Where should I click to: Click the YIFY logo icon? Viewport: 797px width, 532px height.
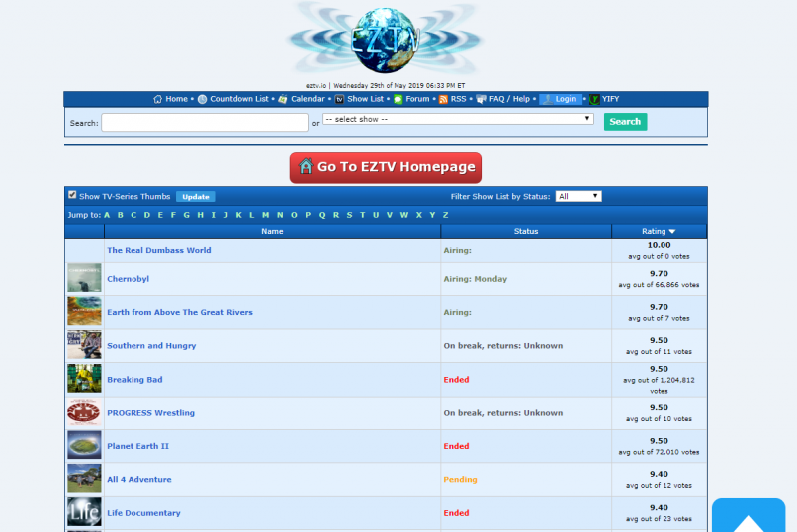pos(594,99)
